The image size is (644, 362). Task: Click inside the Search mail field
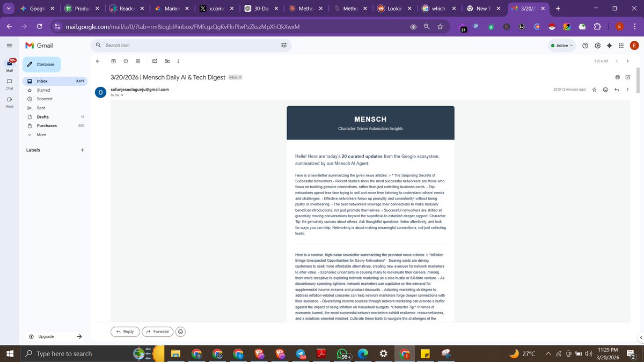tap(161, 46)
